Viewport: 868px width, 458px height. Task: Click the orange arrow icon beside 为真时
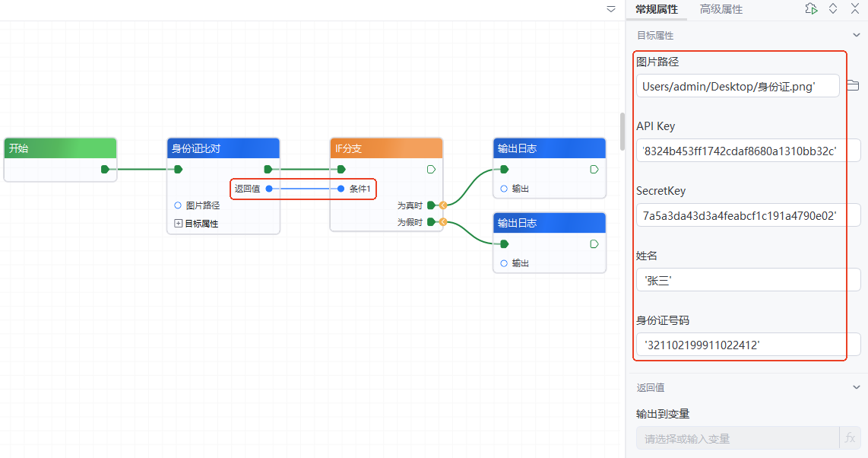(x=442, y=205)
